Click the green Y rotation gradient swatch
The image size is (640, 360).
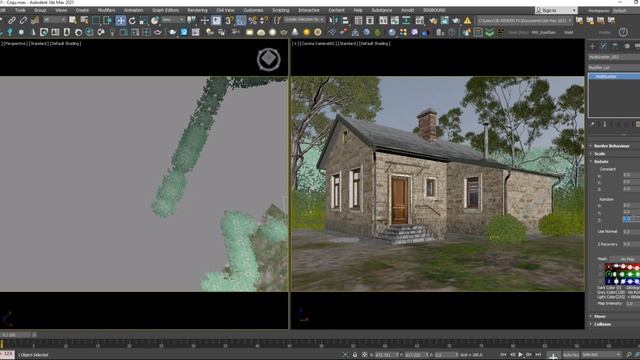pos(622,274)
